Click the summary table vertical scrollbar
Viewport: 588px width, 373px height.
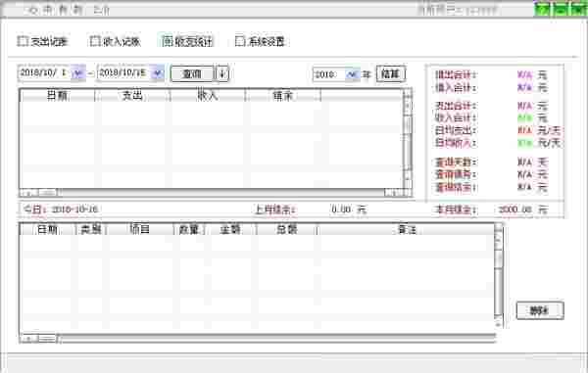tap(408, 139)
